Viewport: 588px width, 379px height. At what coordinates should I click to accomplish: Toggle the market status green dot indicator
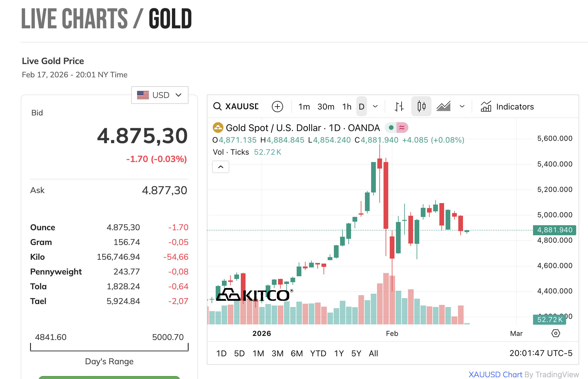point(391,128)
